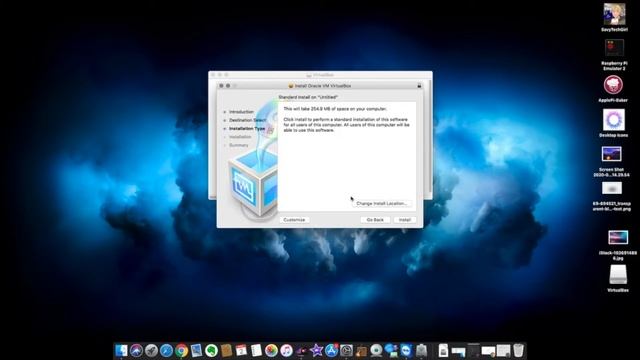The image size is (640, 360).
Task: Open TeamViewer icon in the dock
Action: click(406, 350)
